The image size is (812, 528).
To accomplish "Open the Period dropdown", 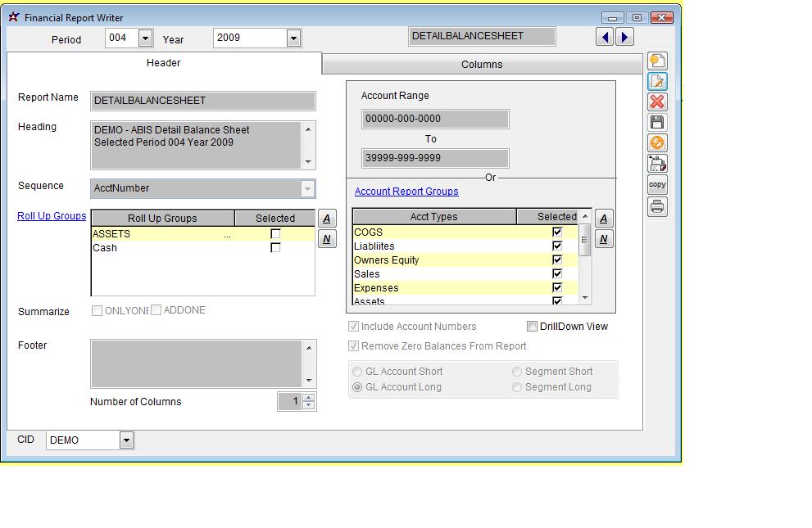I will 145,38.
